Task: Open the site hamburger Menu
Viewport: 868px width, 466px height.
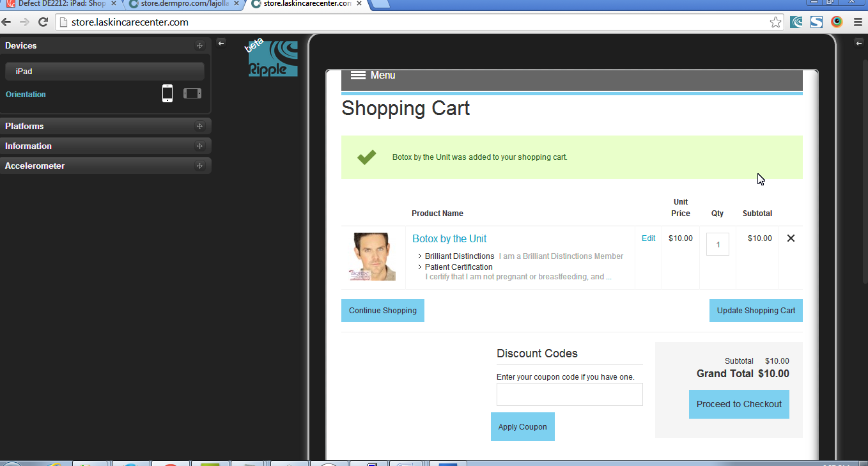Action: coord(373,75)
